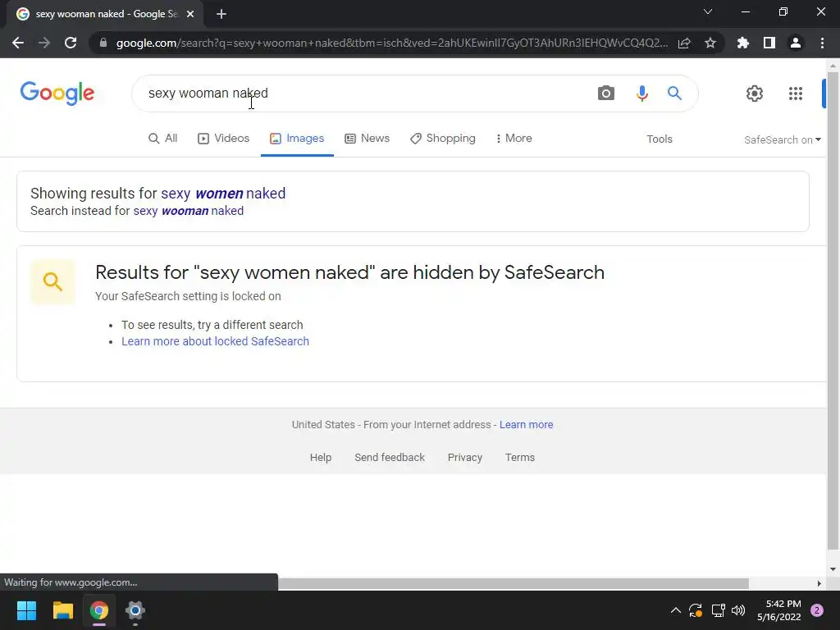The width and height of the screenshot is (840, 630).
Task: Open the Privacy footer link
Action: click(x=465, y=458)
